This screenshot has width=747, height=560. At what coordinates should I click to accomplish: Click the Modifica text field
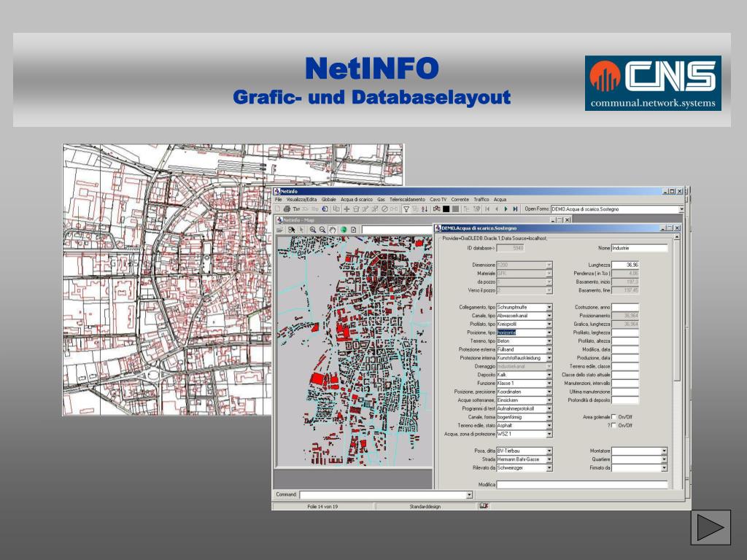581,484
